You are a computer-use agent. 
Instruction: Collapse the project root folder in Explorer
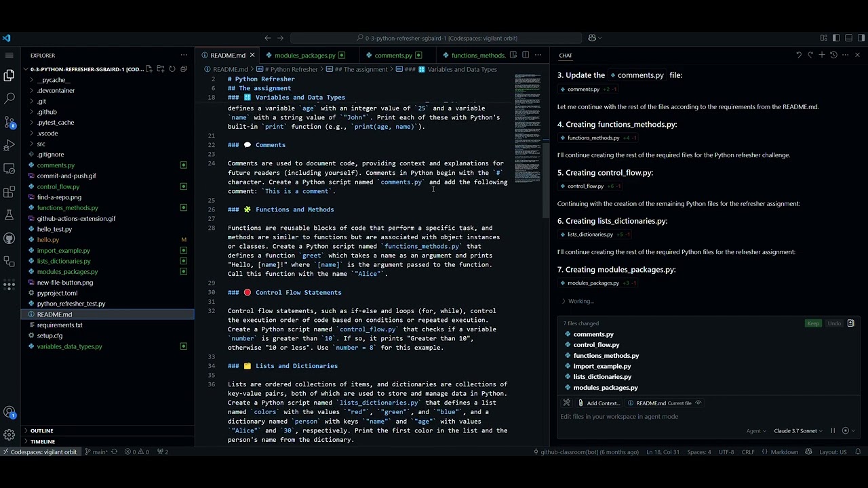point(85,69)
